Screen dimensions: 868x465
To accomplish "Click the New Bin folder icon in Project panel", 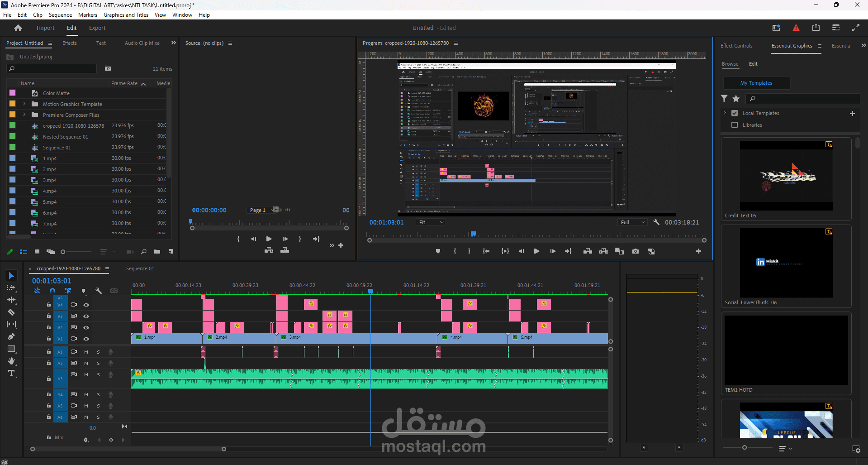I will [x=157, y=252].
